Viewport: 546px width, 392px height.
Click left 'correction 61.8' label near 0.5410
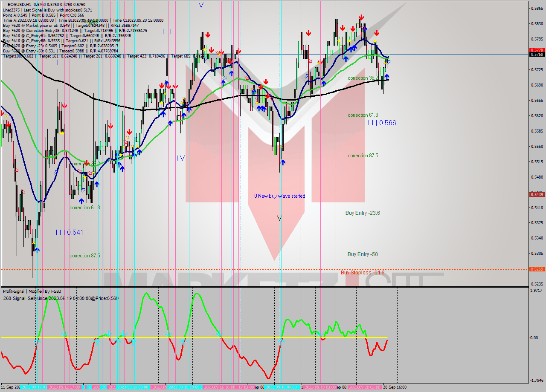[85, 208]
